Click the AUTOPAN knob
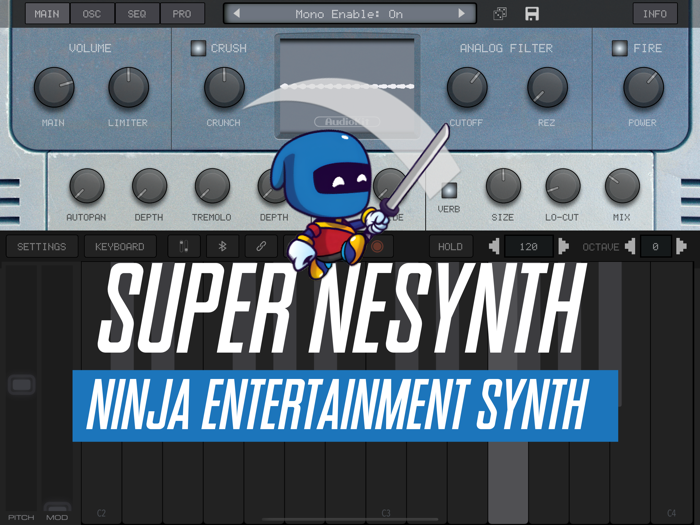The height and width of the screenshot is (525, 700). point(87,186)
